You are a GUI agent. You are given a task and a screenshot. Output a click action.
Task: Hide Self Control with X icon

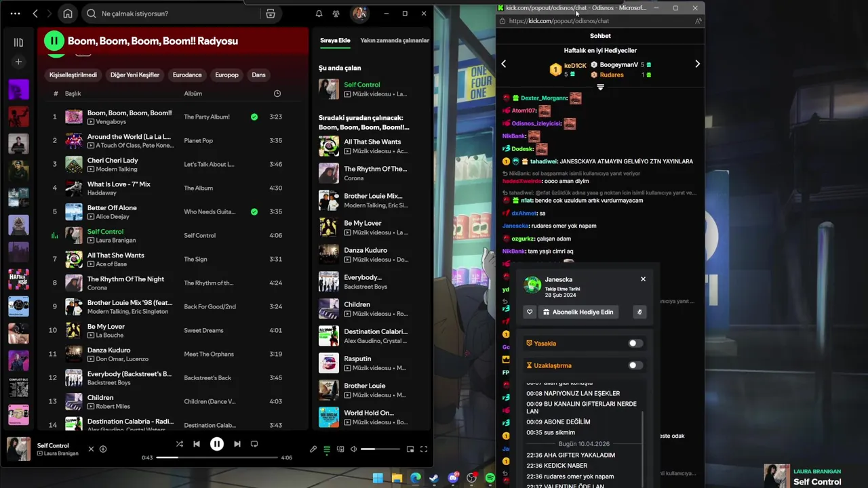91,449
